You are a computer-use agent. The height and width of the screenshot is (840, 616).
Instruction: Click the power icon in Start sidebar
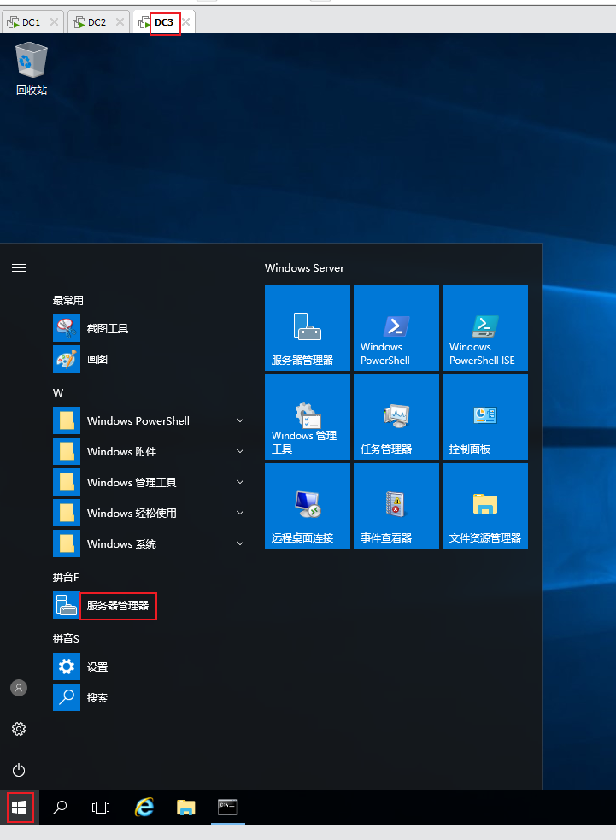(x=19, y=770)
